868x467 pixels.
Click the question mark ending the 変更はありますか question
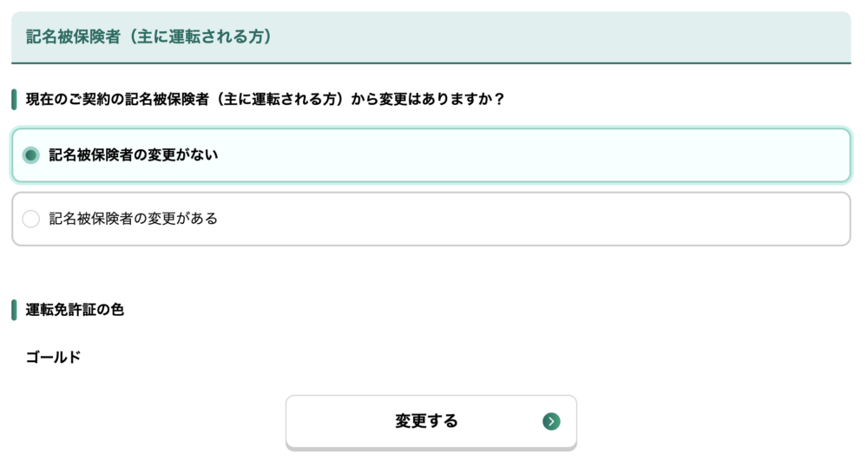[x=499, y=99]
